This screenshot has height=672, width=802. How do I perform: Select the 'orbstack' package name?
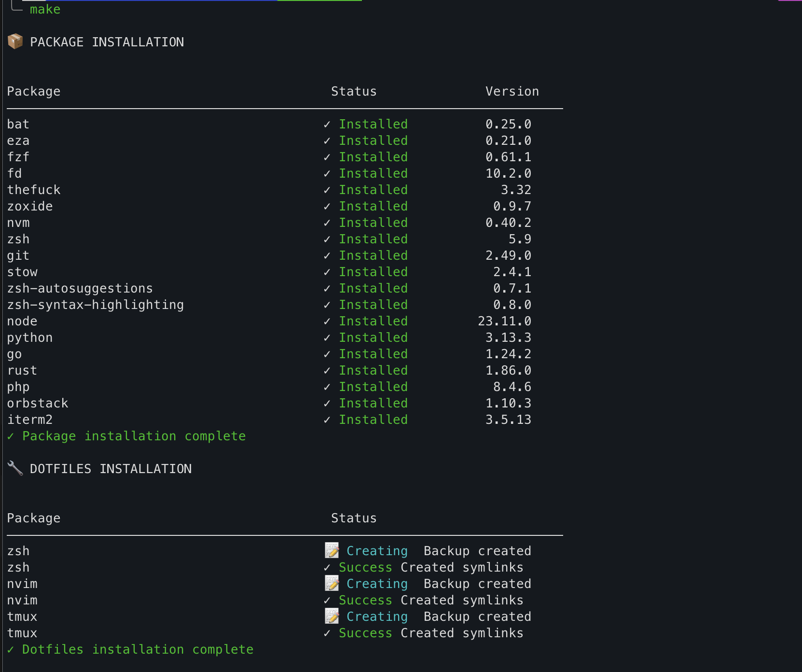pos(38,403)
